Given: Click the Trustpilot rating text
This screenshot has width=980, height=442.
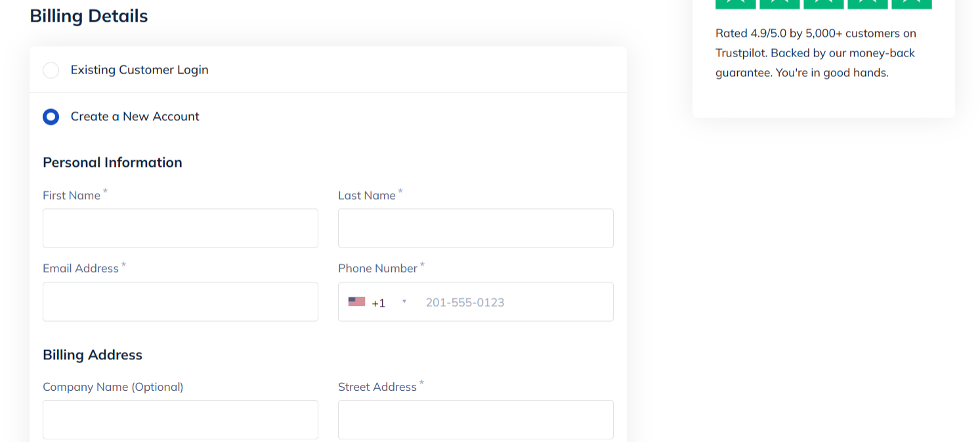Looking at the screenshot, I should click(816, 53).
